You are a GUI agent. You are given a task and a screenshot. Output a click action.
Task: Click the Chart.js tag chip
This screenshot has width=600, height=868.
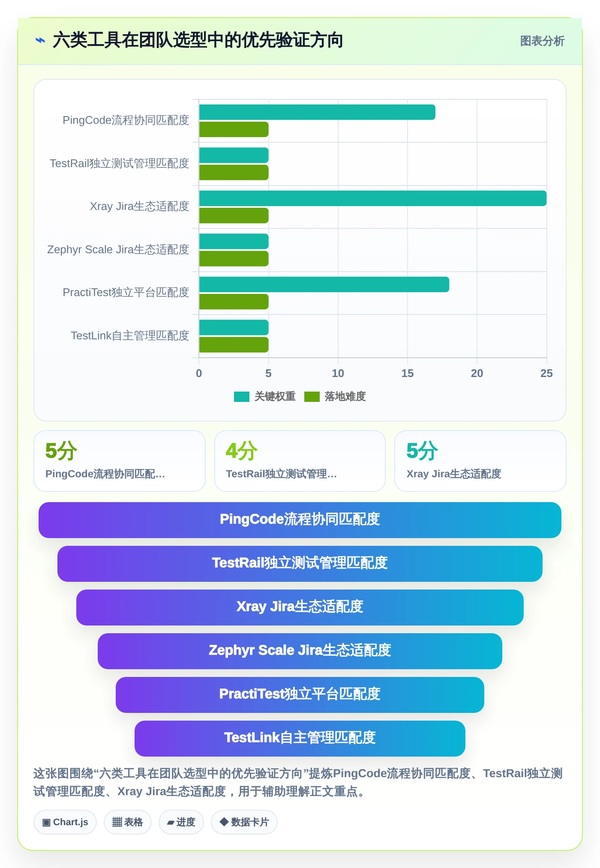[x=65, y=822]
